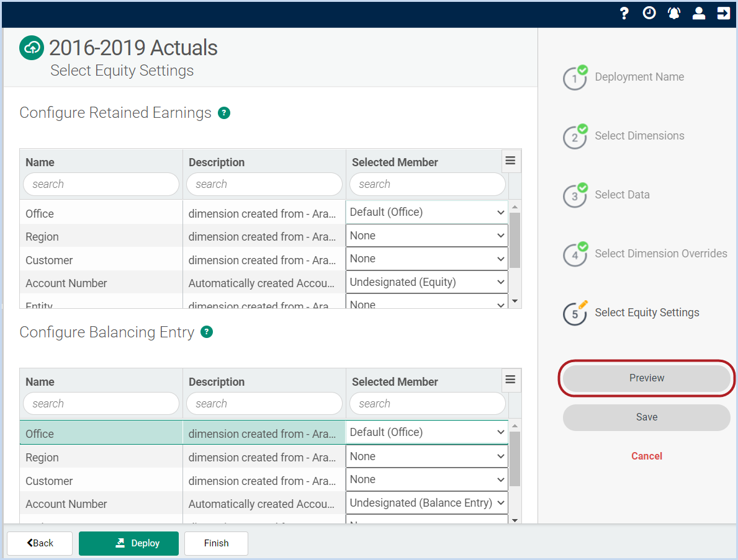The image size is (738, 560).
Task: Open Balancing Entry table hamburger menu
Action: (510, 380)
